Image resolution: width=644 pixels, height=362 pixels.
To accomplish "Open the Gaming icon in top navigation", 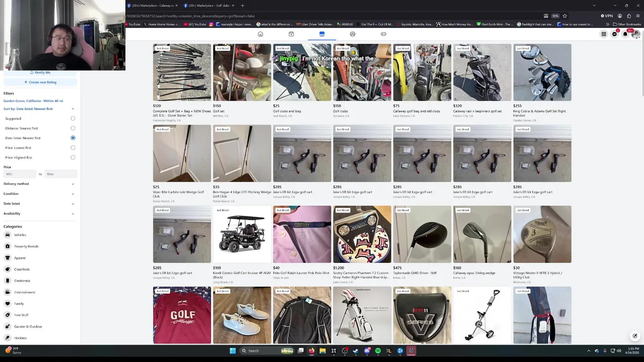I will pyautogui.click(x=383, y=34).
